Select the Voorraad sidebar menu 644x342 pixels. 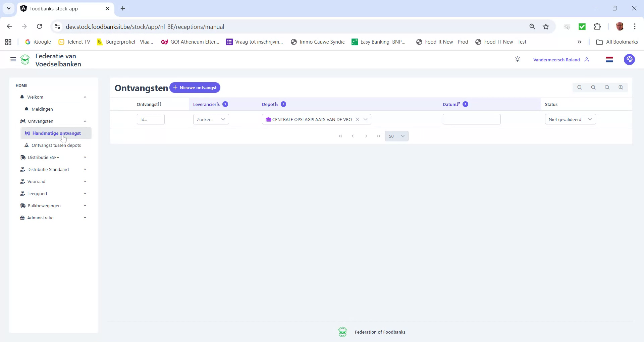36,181
